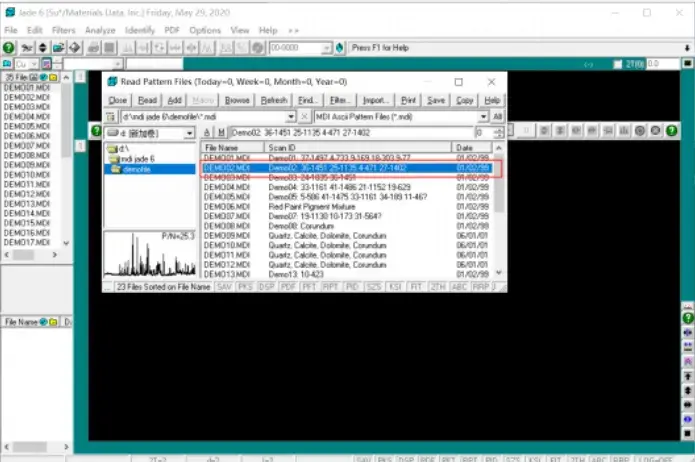The image size is (695, 462).
Task: Click the down arrow icon at toolbar right end
Action: [687, 47]
